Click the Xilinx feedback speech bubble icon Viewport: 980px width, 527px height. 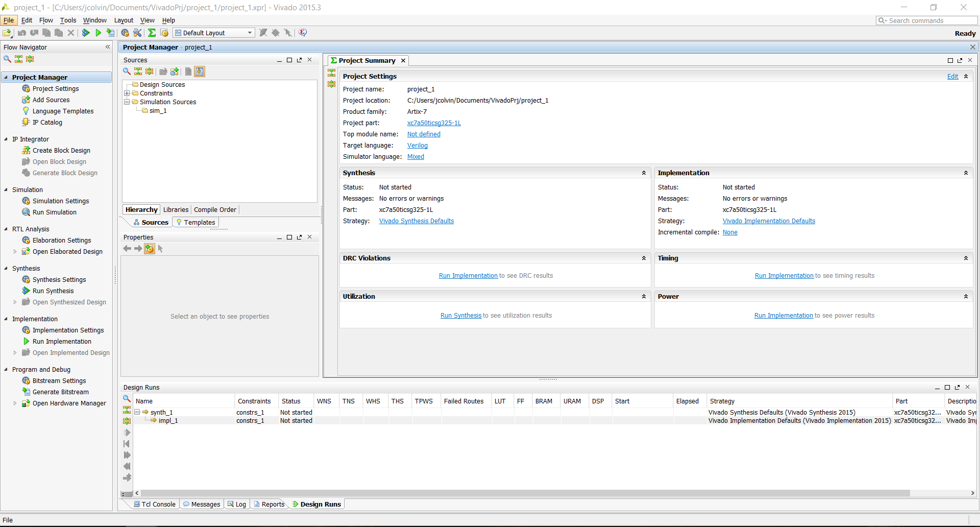pos(303,33)
